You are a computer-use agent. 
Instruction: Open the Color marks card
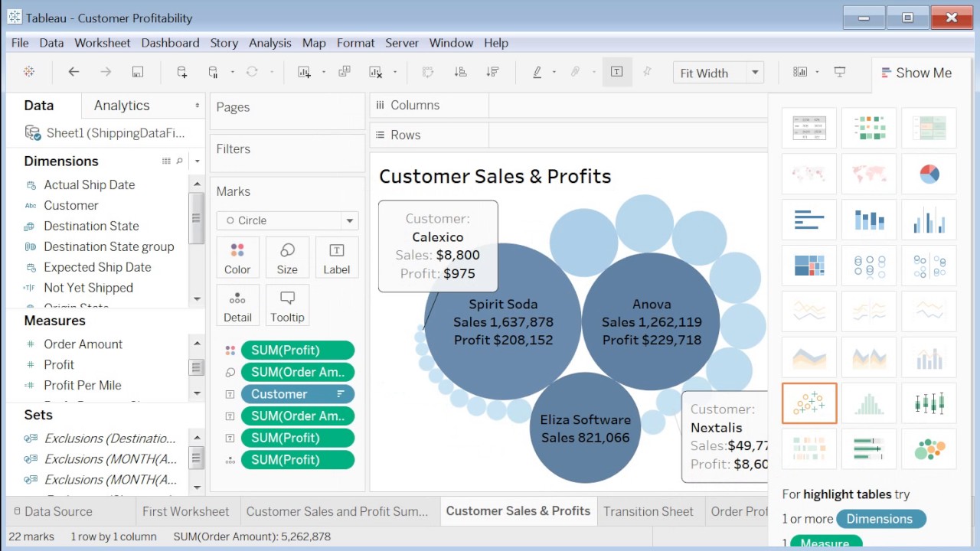click(x=237, y=258)
